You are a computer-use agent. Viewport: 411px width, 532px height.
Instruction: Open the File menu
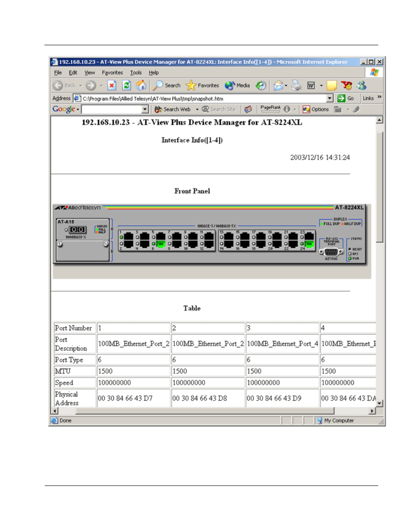click(x=58, y=72)
